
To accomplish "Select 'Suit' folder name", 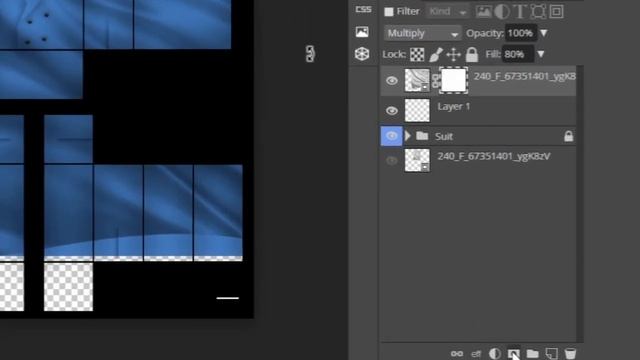I will pos(444,136).
